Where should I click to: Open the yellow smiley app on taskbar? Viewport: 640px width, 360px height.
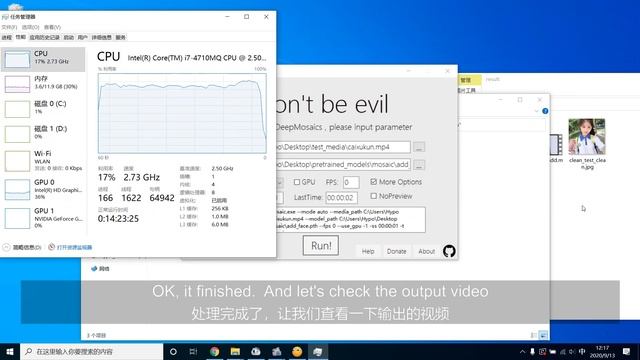[x=297, y=351]
